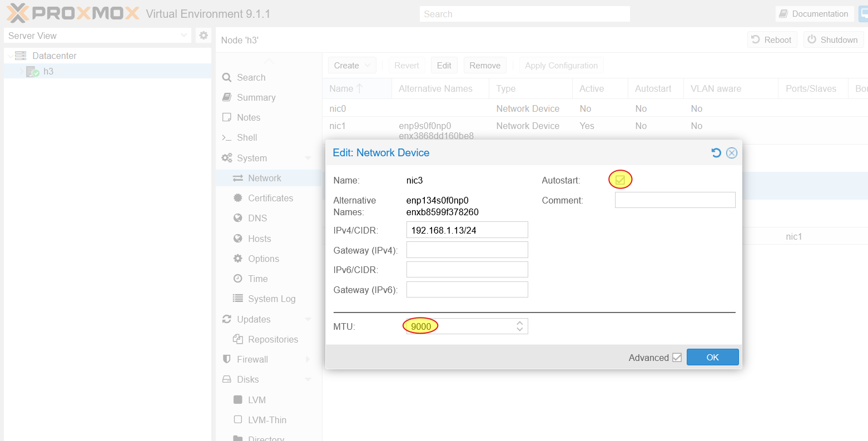This screenshot has height=441, width=868.
Task: Click the Search magnifier icon in node menu
Action: click(227, 78)
